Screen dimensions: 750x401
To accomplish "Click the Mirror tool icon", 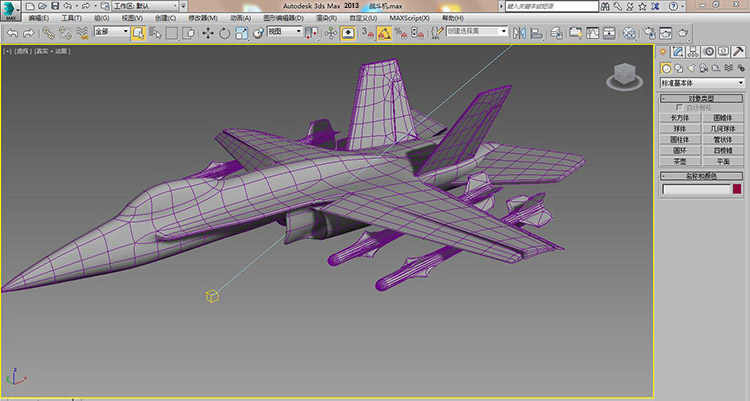I will [x=519, y=33].
